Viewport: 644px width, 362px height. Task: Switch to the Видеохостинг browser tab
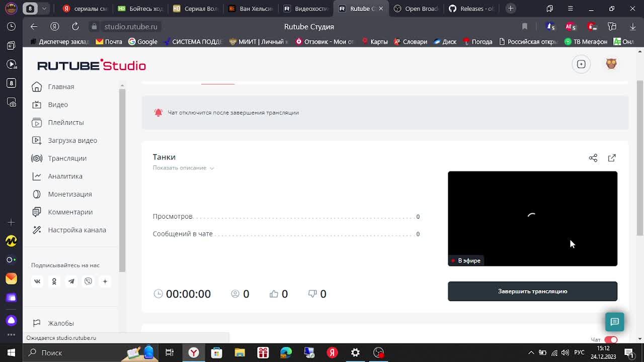coord(306,9)
